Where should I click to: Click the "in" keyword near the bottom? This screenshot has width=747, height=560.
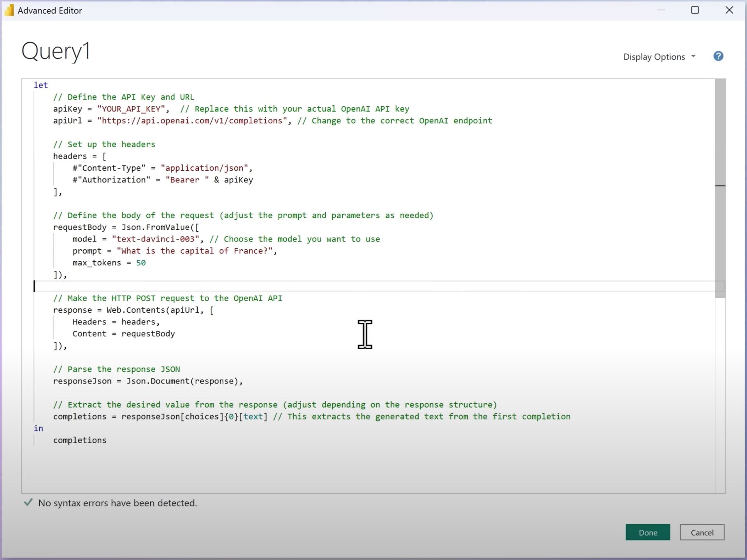pos(38,428)
